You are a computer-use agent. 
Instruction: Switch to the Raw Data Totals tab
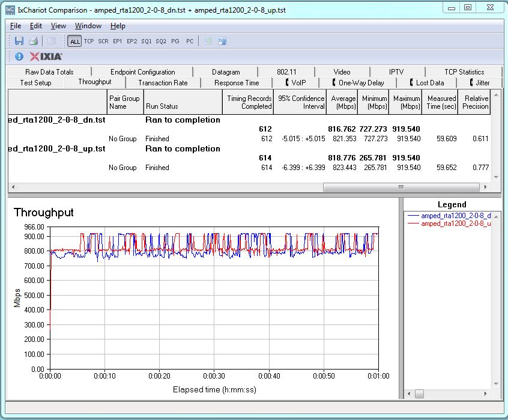[x=49, y=72]
